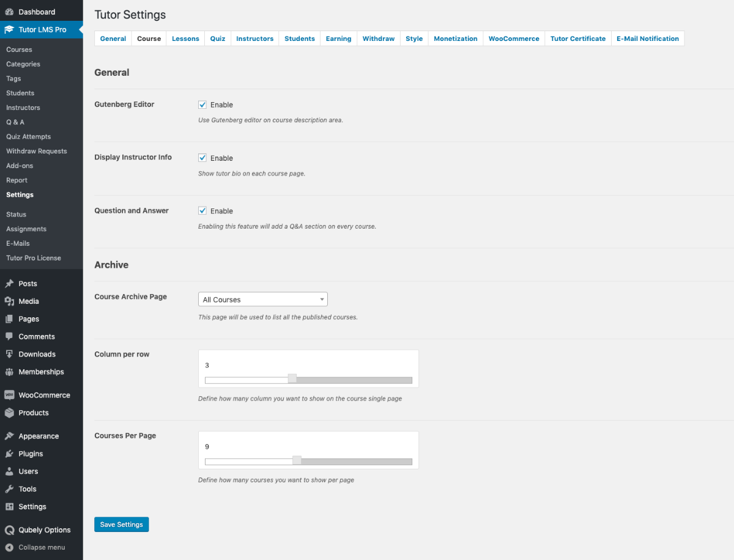
Task: Open Settings in the Tutor LMS submenu
Action: coord(20,195)
